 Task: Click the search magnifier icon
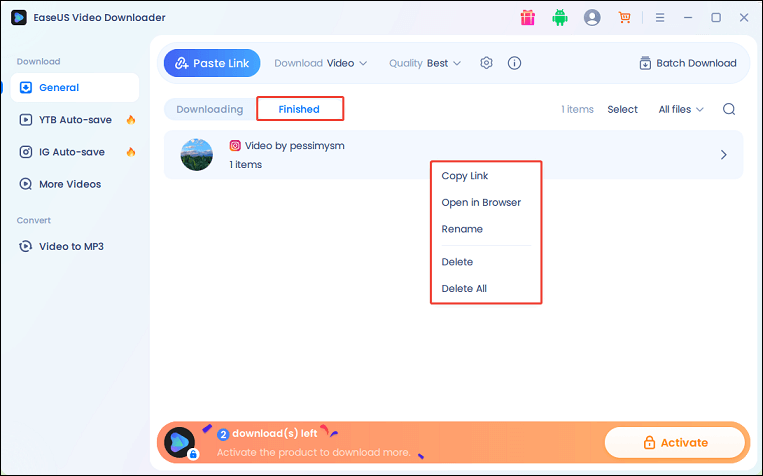tap(729, 109)
